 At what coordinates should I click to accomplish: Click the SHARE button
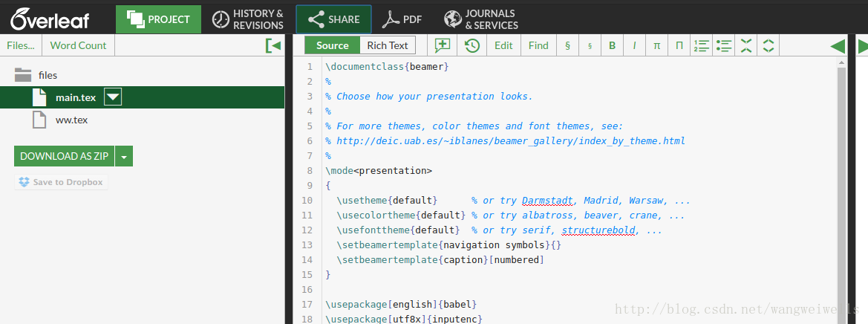click(334, 19)
